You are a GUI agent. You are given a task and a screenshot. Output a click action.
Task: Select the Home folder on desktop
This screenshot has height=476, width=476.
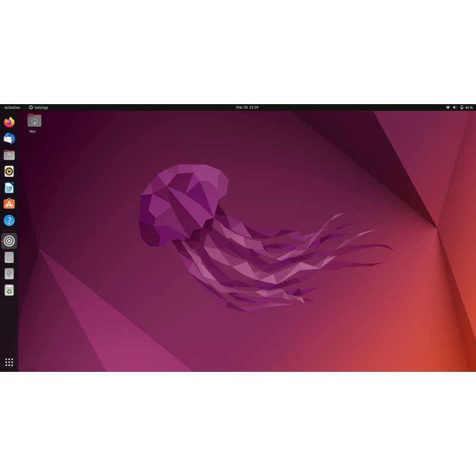pos(34,123)
